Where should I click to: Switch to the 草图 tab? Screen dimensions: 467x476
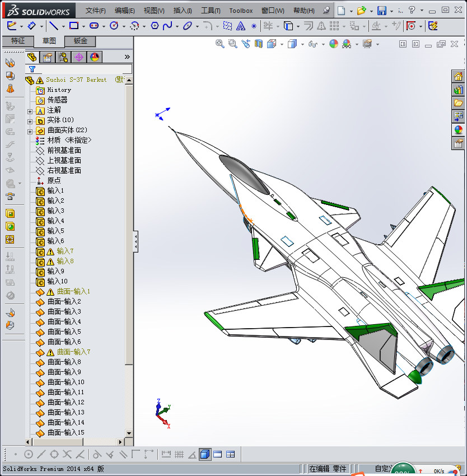click(49, 41)
